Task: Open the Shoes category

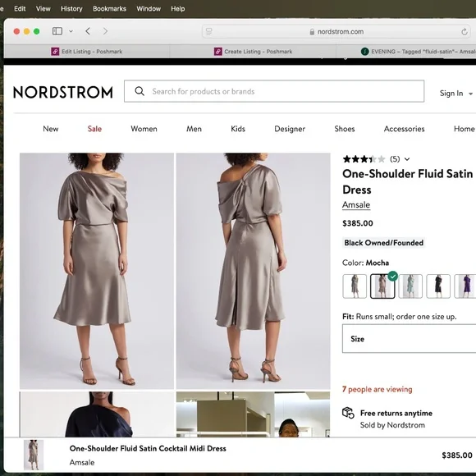Action: click(x=345, y=129)
